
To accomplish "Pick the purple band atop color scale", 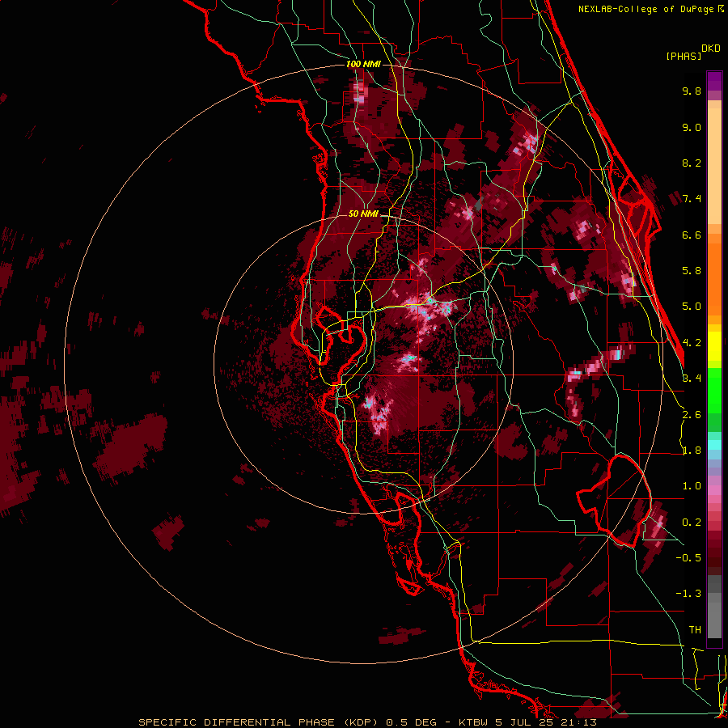I will [x=714, y=81].
